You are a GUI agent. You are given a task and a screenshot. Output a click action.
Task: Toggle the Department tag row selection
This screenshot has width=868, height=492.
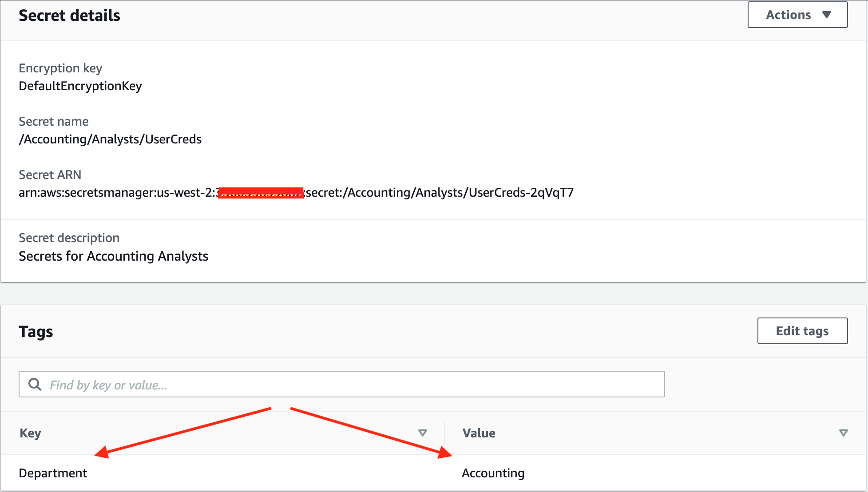[53, 473]
